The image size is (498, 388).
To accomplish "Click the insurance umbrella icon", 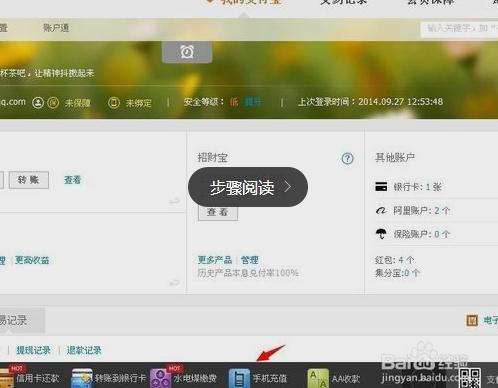I will click(381, 234).
